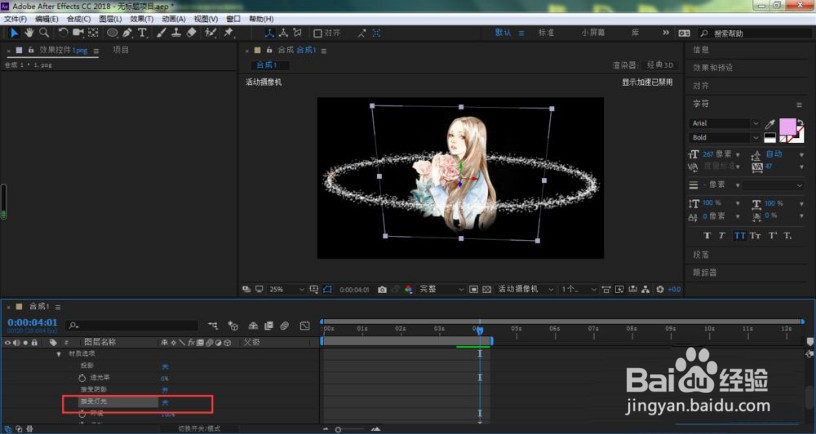This screenshot has height=434, width=816.
Task: Select the Roto Brush tool
Action: click(x=210, y=33)
